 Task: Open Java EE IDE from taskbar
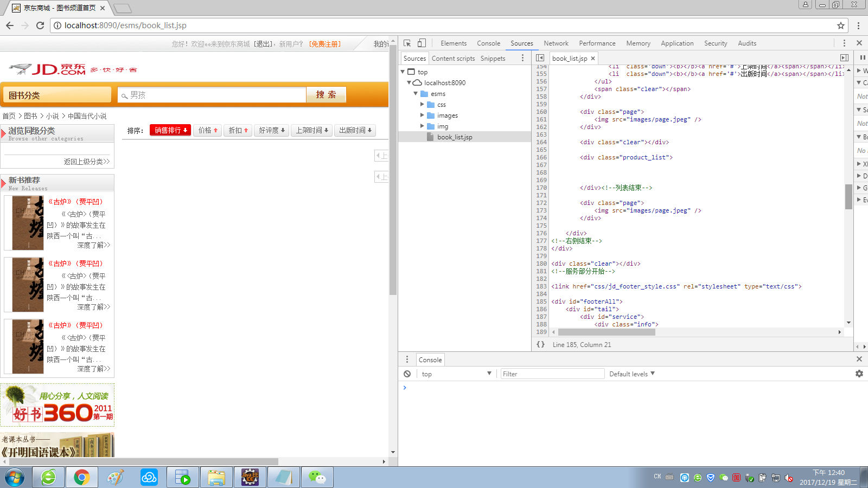pos(250,478)
